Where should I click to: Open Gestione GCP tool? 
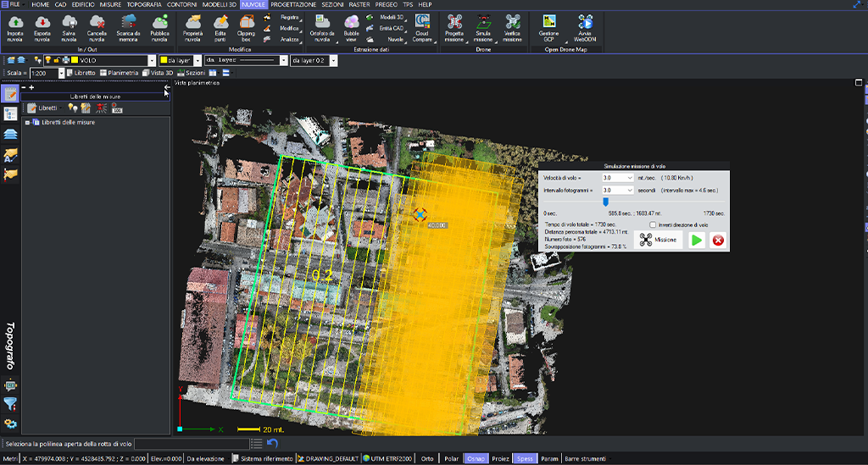pyautogui.click(x=549, y=28)
